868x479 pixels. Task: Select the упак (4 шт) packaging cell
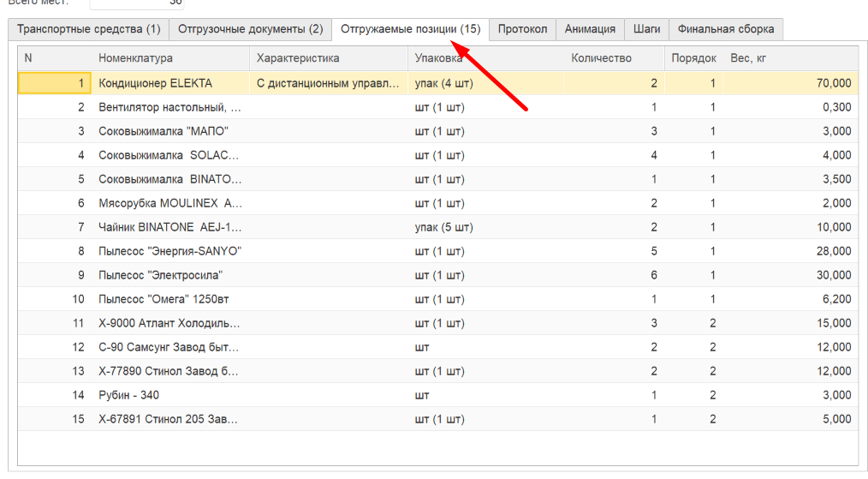pyautogui.click(x=486, y=83)
